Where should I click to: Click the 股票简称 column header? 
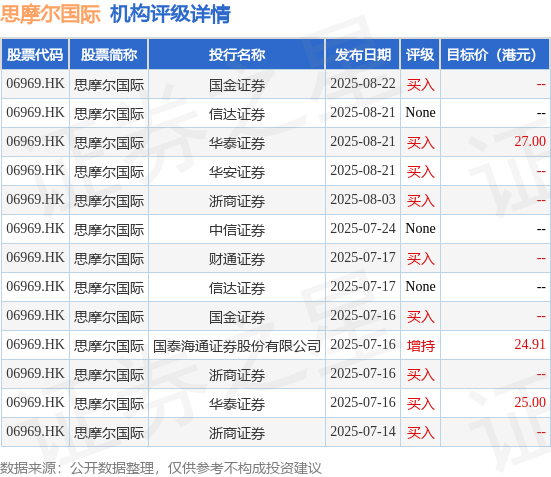point(109,54)
